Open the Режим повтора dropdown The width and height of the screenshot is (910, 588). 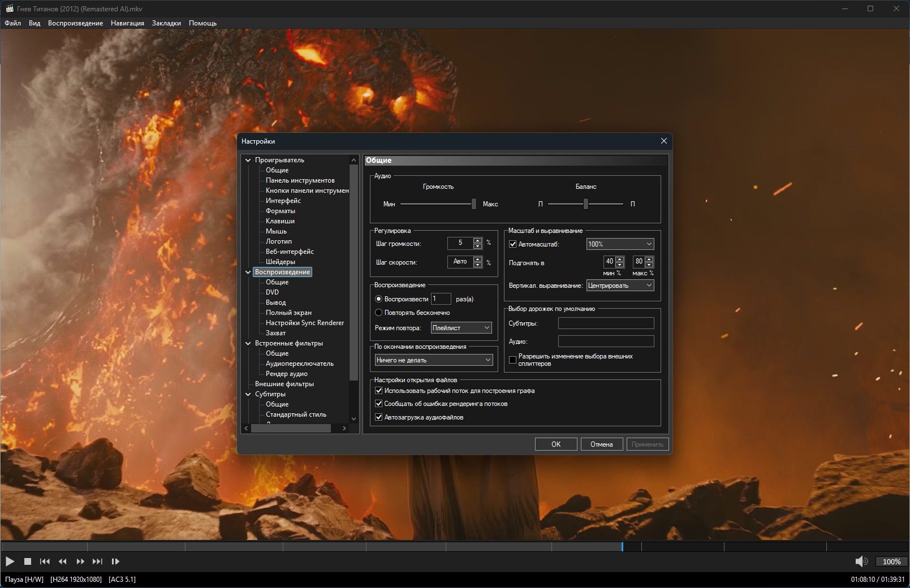pyautogui.click(x=461, y=328)
